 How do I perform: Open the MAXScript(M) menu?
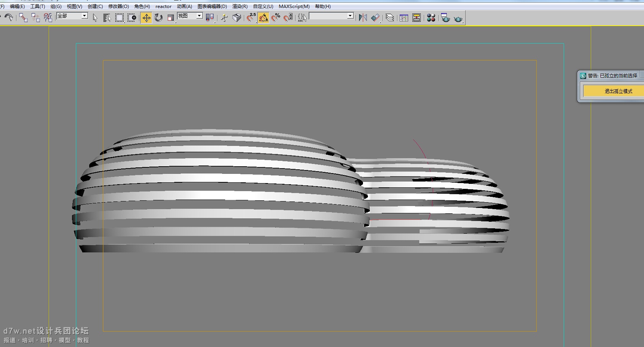(x=294, y=7)
